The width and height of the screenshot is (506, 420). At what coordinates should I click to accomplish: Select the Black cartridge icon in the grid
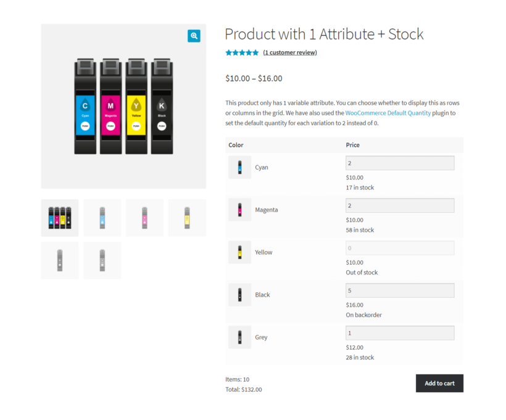(239, 295)
